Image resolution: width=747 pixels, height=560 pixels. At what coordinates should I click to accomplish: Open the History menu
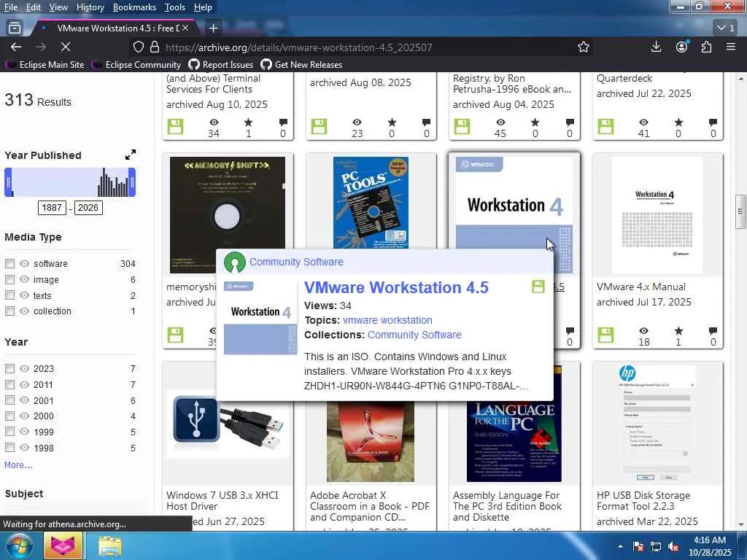tap(90, 7)
